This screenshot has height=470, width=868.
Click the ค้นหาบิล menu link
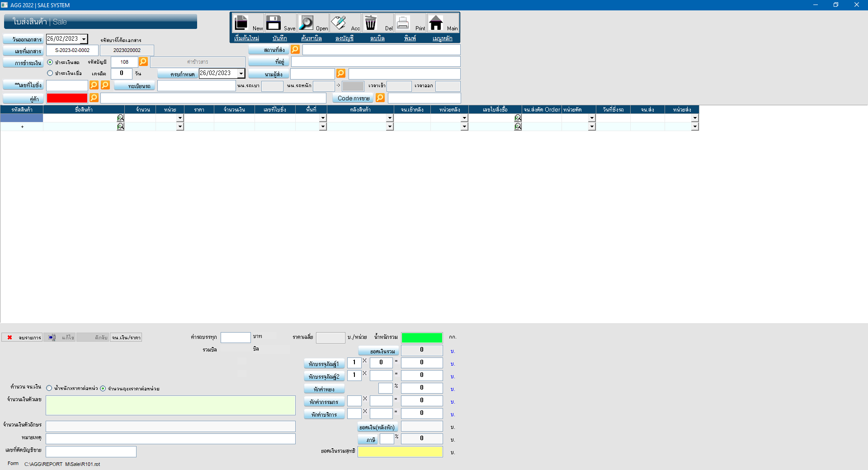pyautogui.click(x=311, y=38)
